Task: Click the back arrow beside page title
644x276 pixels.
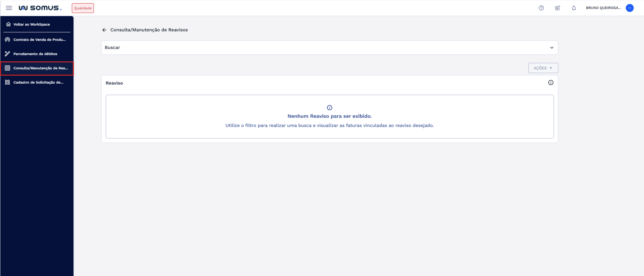Action: pyautogui.click(x=104, y=30)
